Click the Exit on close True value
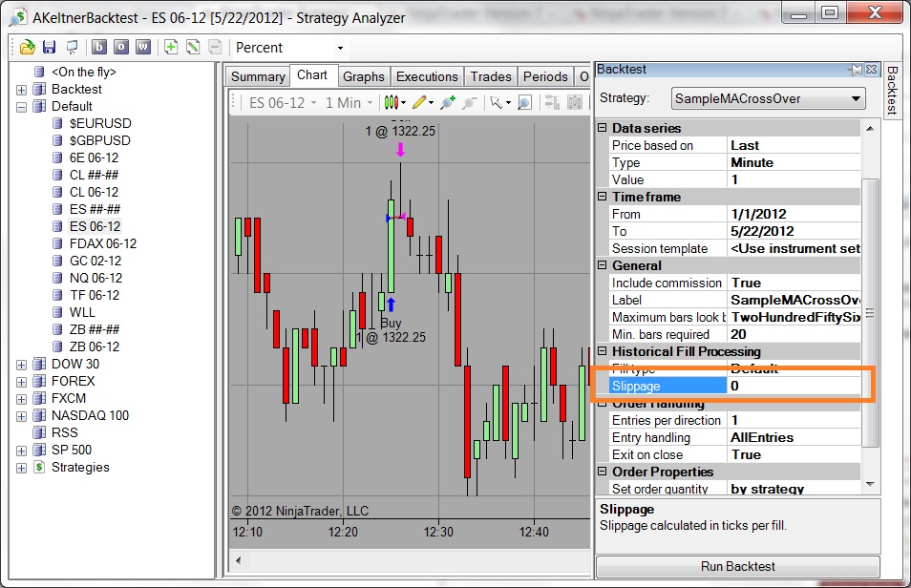 794,455
